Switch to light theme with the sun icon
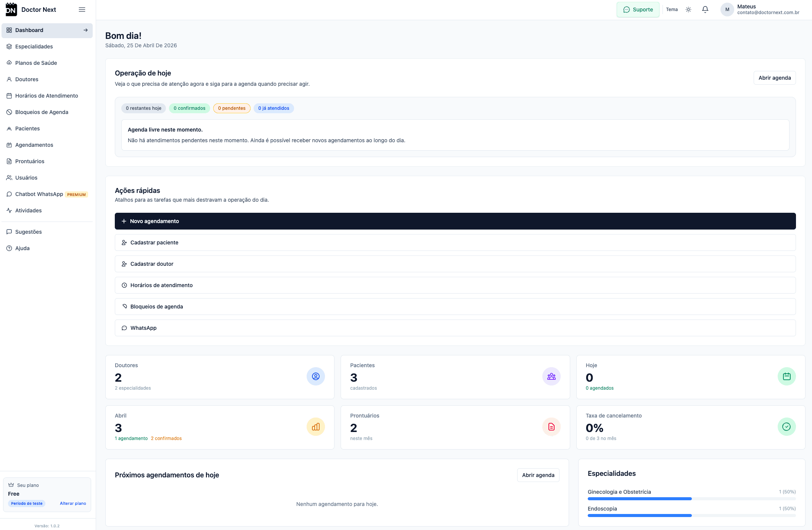This screenshot has width=812, height=530. point(688,9)
